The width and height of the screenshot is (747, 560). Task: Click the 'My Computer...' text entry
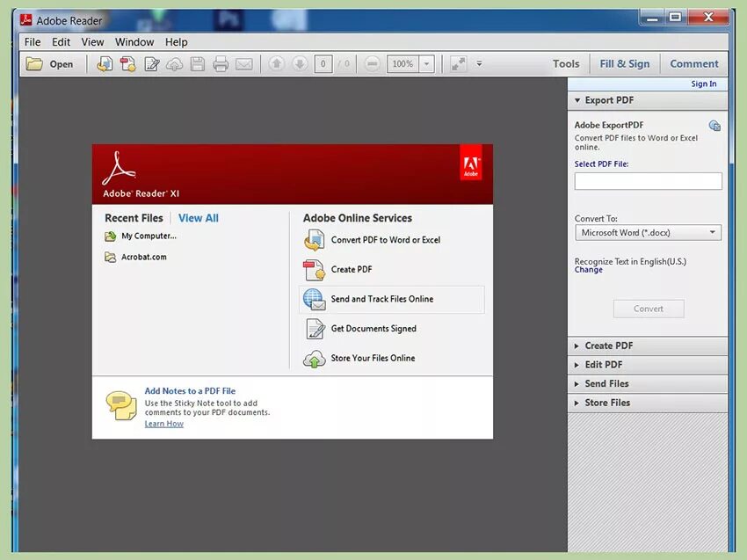tap(149, 236)
